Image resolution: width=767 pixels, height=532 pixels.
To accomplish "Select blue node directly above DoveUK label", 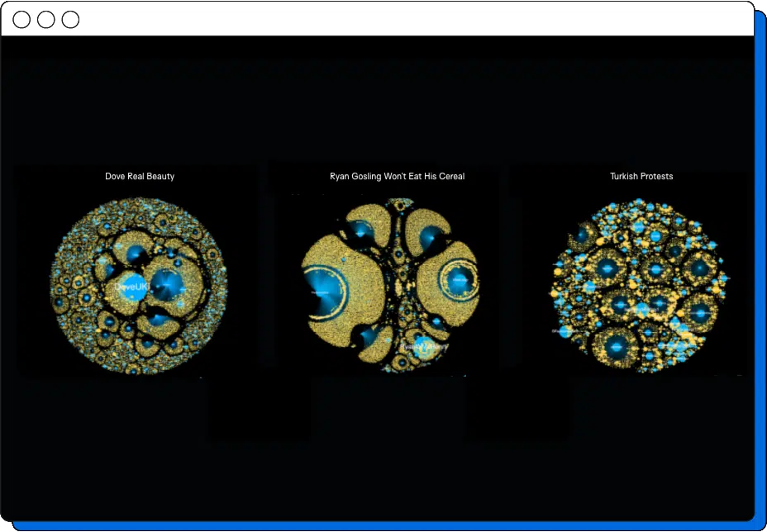I will click(x=134, y=254).
